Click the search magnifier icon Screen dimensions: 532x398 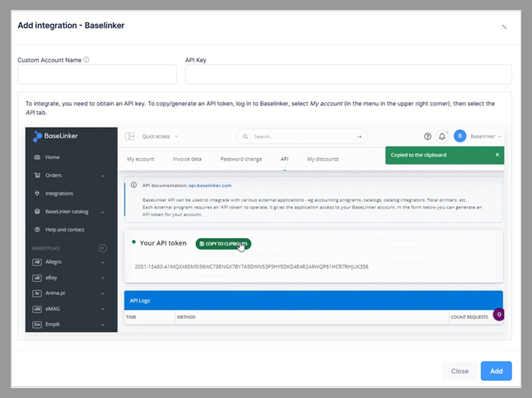pos(245,137)
